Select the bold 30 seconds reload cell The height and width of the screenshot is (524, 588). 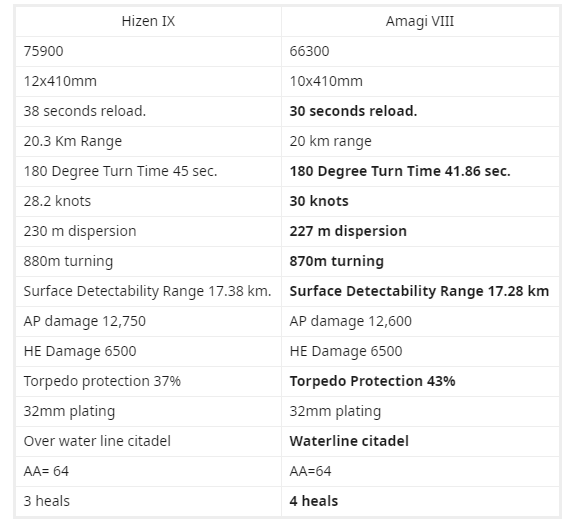pyautogui.click(x=420, y=111)
